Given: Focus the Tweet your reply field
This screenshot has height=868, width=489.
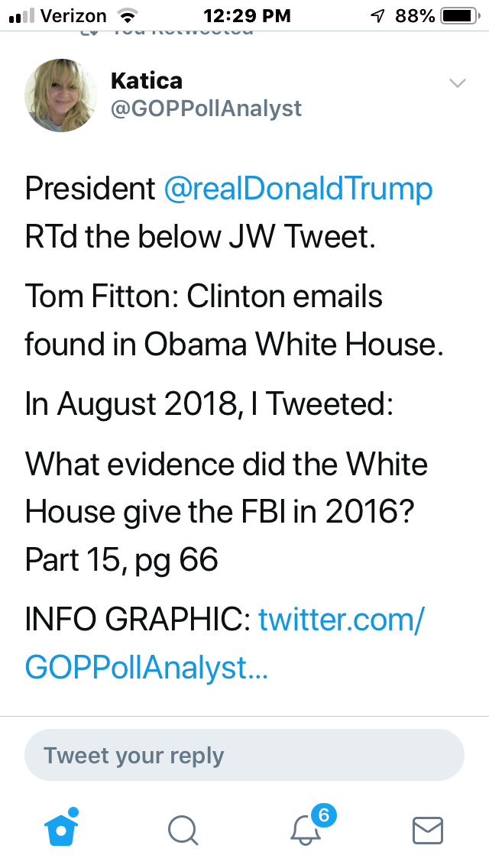Looking at the screenshot, I should (x=244, y=756).
